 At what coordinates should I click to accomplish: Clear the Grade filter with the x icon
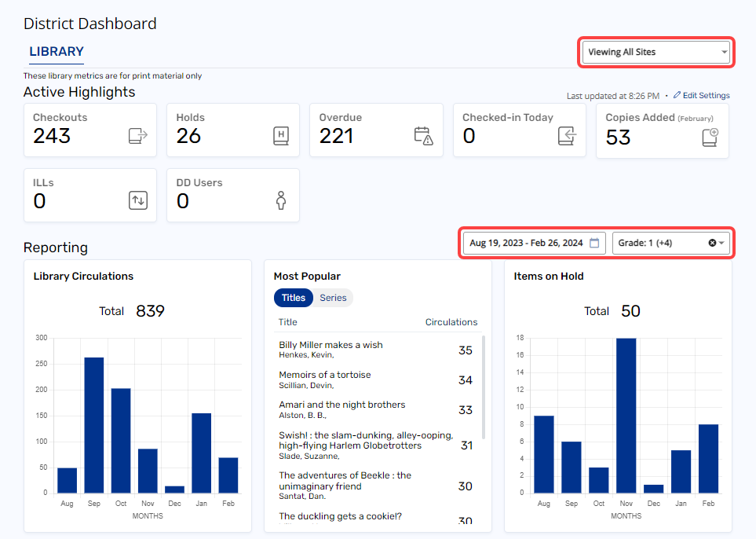click(x=710, y=243)
